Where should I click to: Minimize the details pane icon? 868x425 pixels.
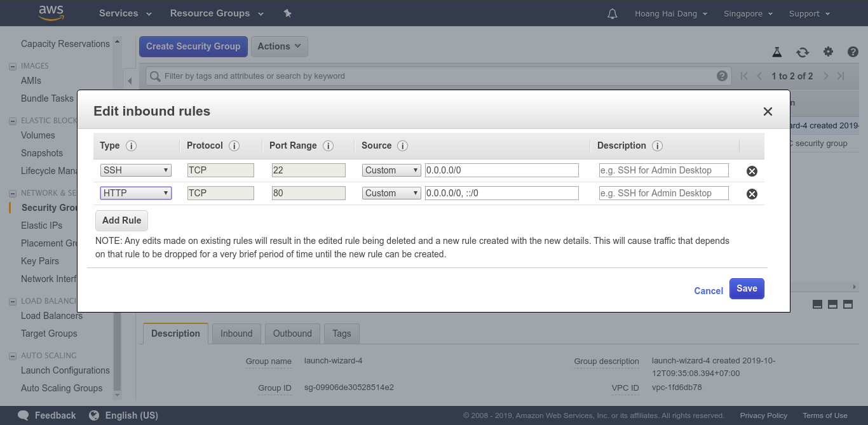[x=818, y=305]
